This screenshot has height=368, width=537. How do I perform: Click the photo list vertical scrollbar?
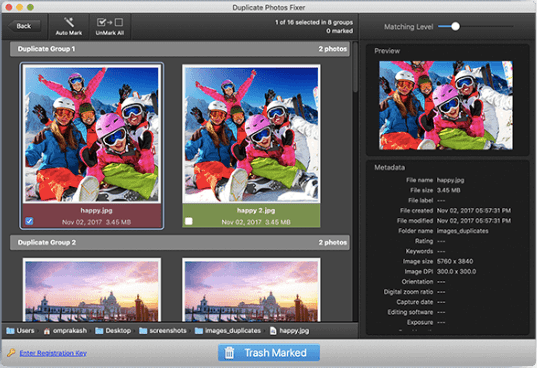point(355,67)
